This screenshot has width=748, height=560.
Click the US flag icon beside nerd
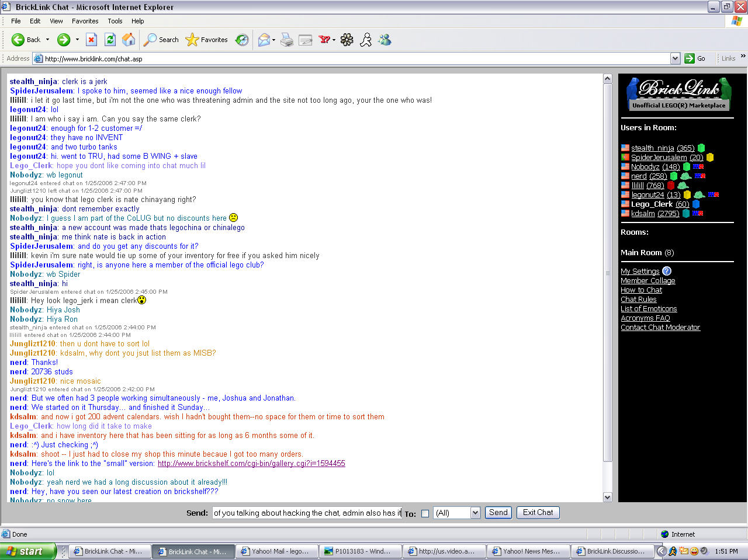click(625, 176)
